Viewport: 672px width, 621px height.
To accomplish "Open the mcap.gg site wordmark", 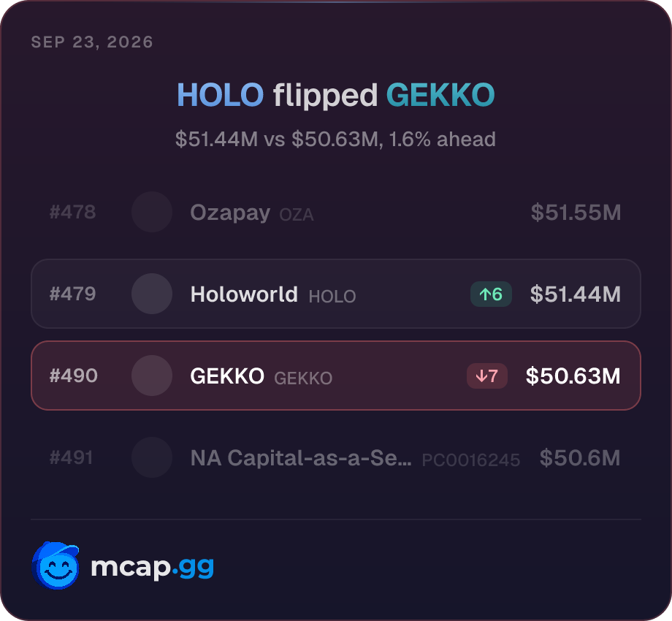I will pos(152,567).
